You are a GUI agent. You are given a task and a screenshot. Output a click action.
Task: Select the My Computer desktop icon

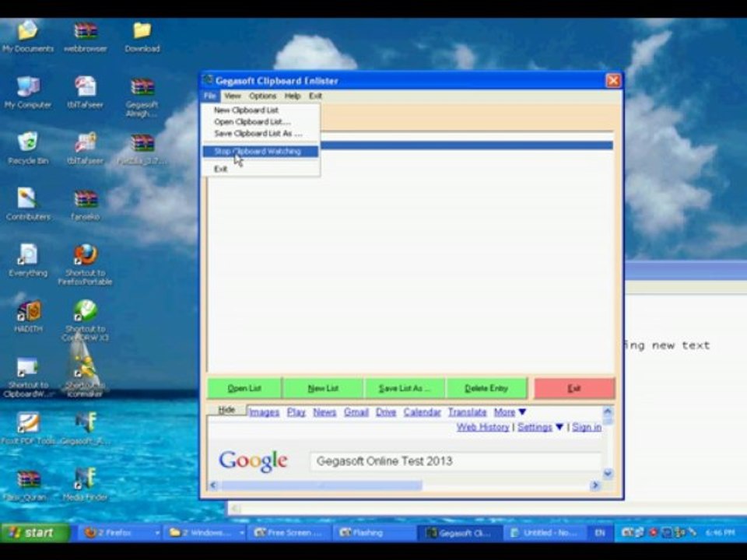pyautogui.click(x=28, y=92)
